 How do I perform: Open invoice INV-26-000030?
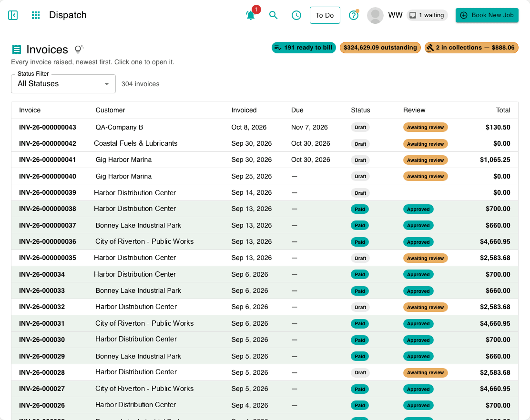tap(265, 340)
